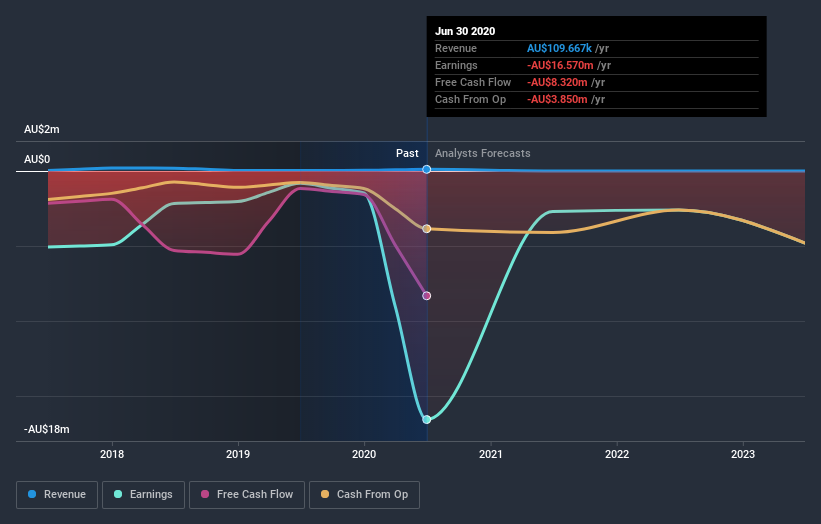Click the 2021 axis label
The height and width of the screenshot is (524, 821).
click(x=491, y=454)
